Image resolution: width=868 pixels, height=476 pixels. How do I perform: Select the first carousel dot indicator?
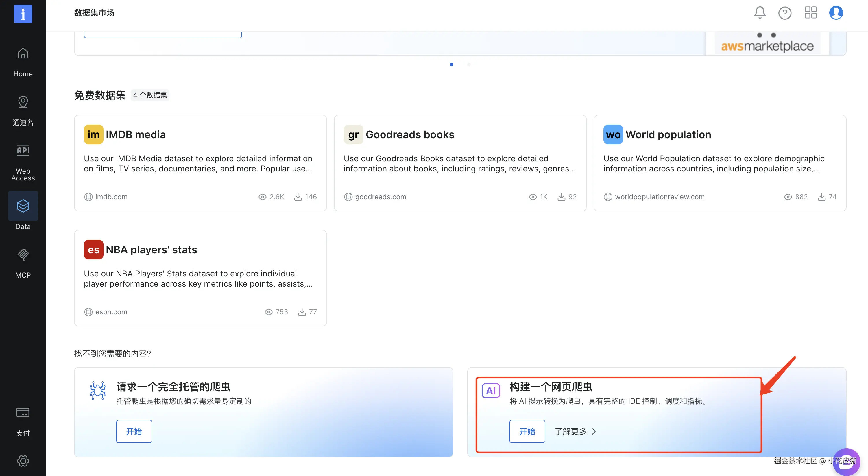tap(452, 64)
